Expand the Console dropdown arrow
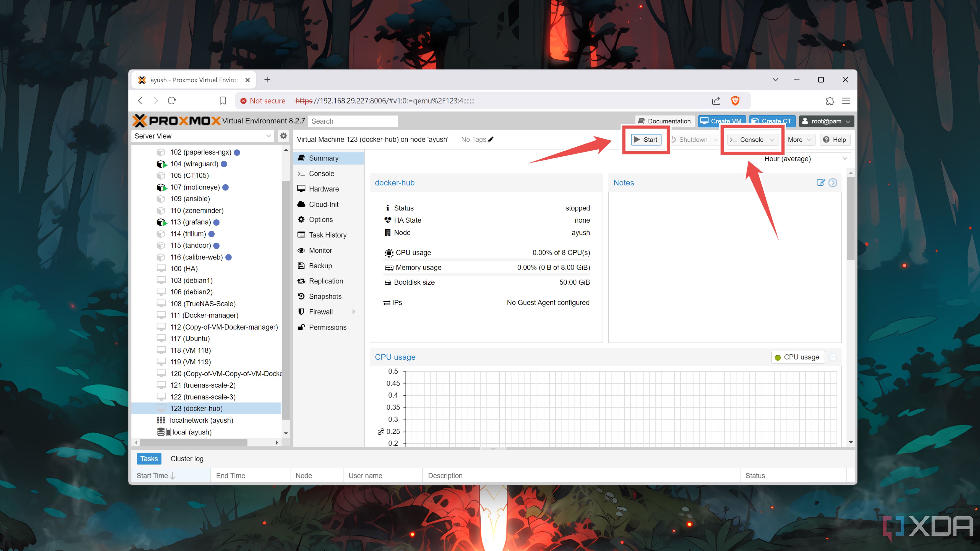Screen dimensions: 980x551 click(772, 140)
